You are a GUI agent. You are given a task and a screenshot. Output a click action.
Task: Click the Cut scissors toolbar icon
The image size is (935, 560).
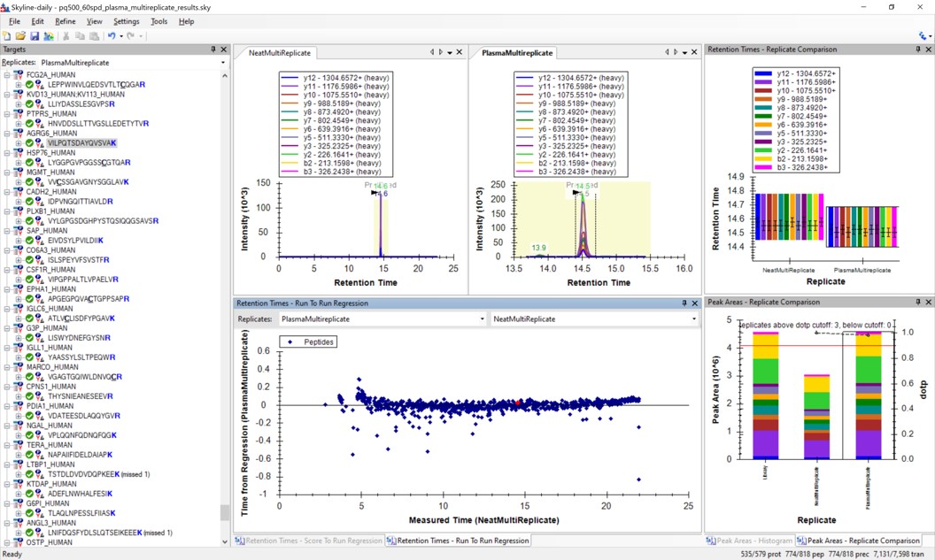coord(66,36)
